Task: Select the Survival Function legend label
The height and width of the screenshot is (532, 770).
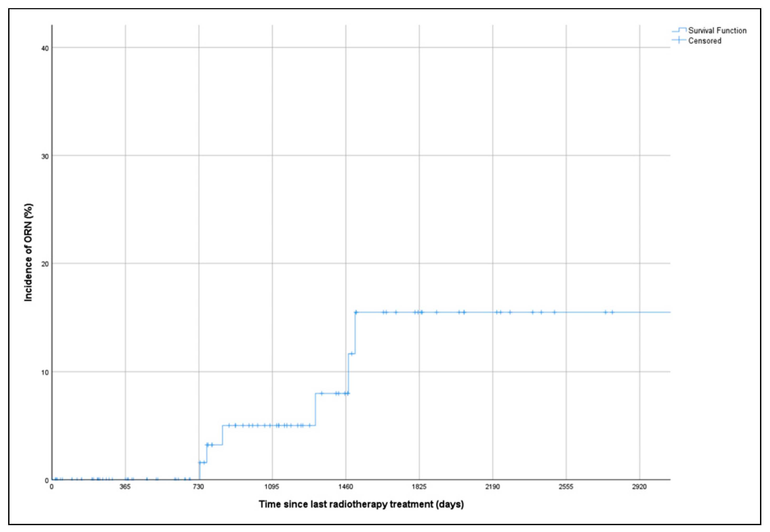Action: (717, 31)
